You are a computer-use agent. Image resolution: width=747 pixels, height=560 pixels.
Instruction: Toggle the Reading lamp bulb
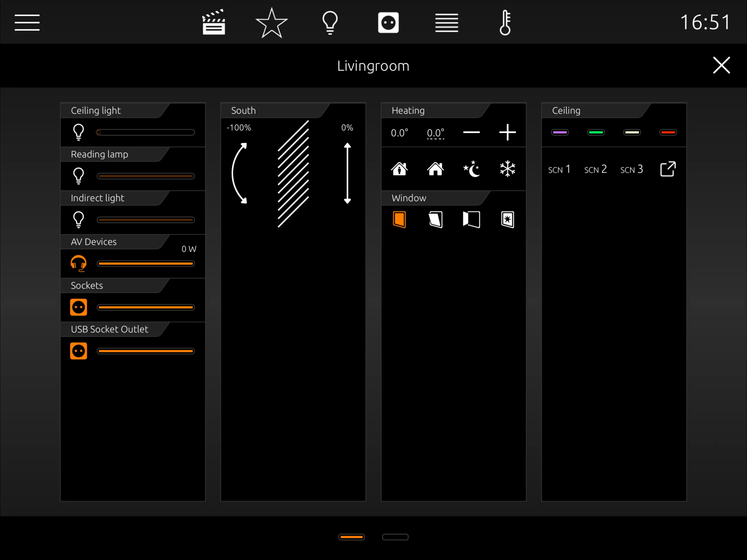[79, 176]
